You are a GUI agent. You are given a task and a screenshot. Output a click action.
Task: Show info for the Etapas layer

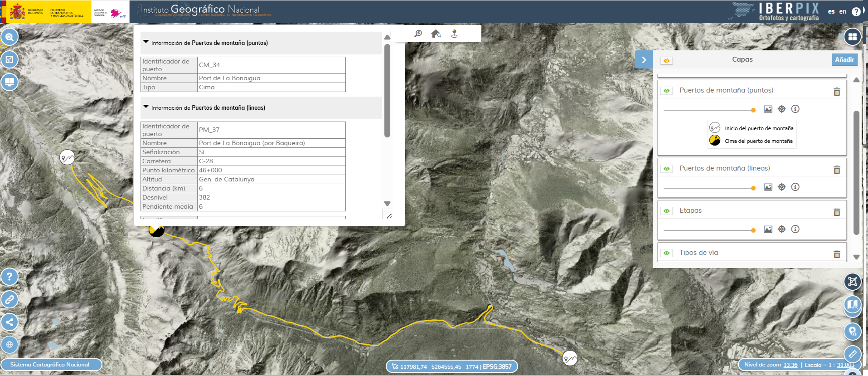tap(795, 229)
